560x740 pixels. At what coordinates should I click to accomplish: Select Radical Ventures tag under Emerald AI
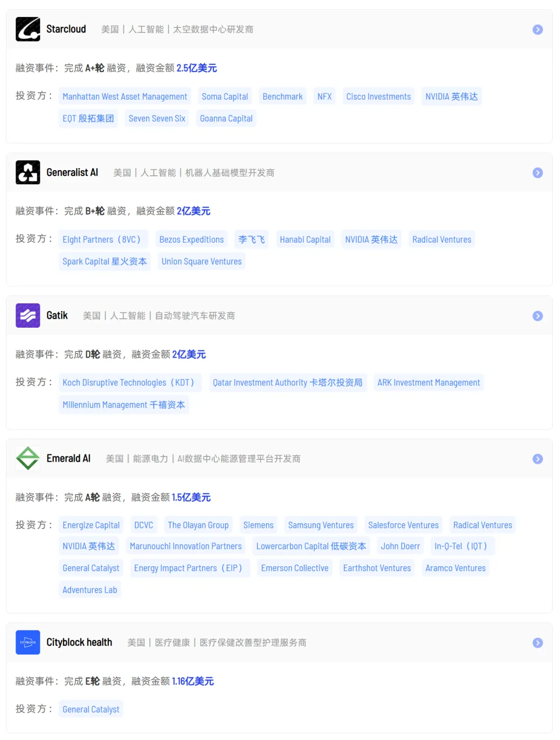[483, 525]
